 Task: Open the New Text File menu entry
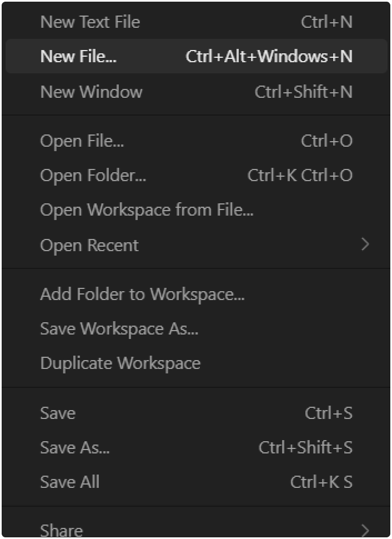tap(89, 21)
